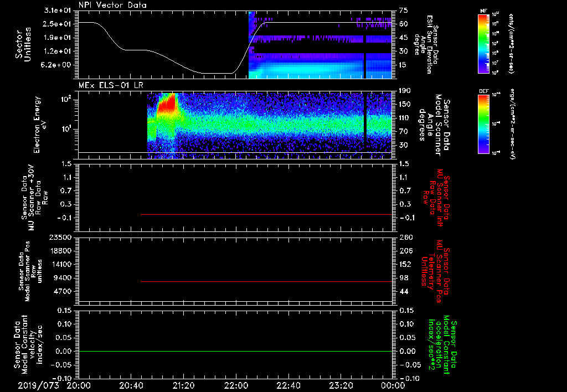Screen dimensions: 567x392
Task: Click the '190' scanner angle axis value
Action: [x=406, y=91]
